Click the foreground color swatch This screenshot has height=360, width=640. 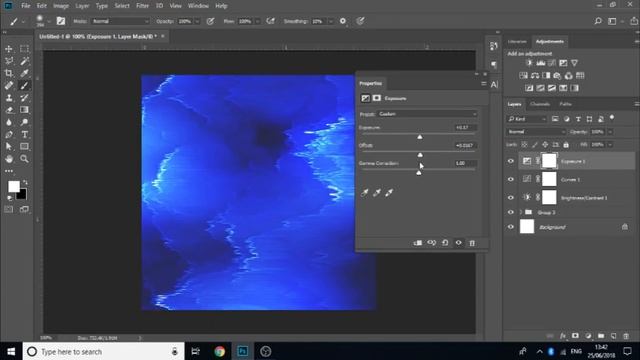[14, 187]
